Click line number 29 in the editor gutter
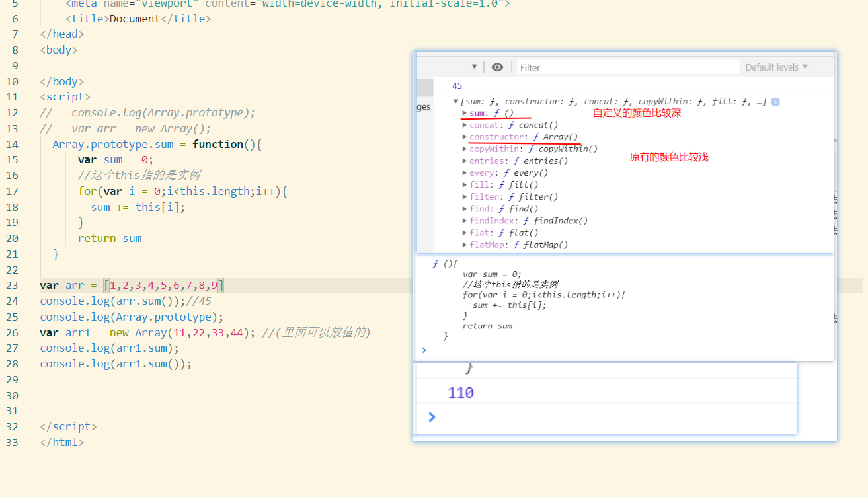This screenshot has height=497, width=868. 12,379
